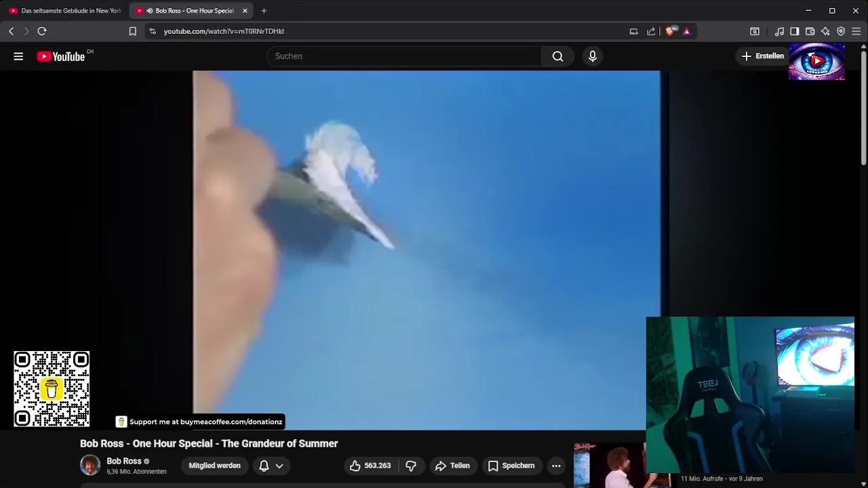Click the video player area
Screen dimensions: 868x488
pyautogui.click(x=427, y=250)
